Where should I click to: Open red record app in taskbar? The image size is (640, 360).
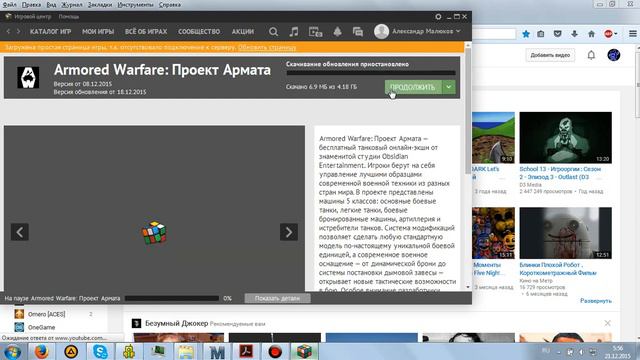click(275, 351)
